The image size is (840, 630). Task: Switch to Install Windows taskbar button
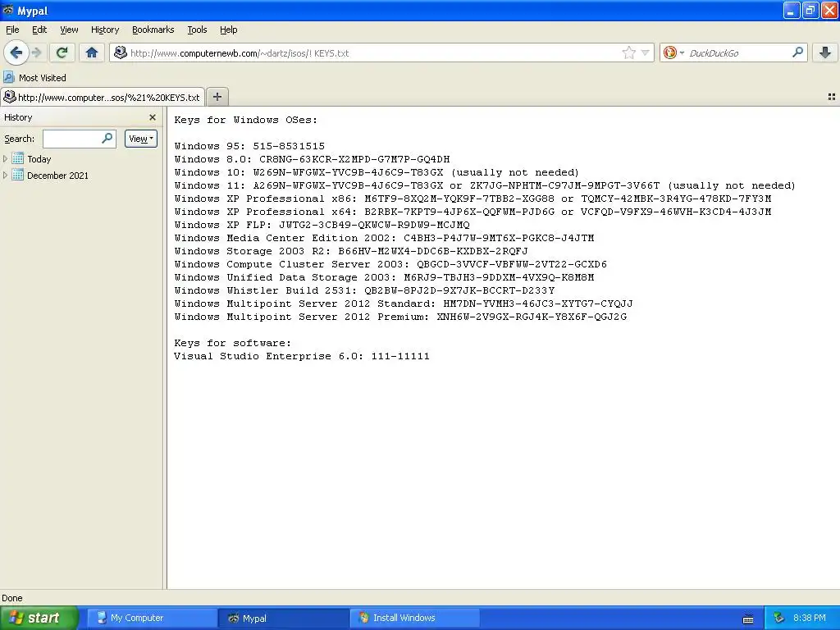click(414, 618)
